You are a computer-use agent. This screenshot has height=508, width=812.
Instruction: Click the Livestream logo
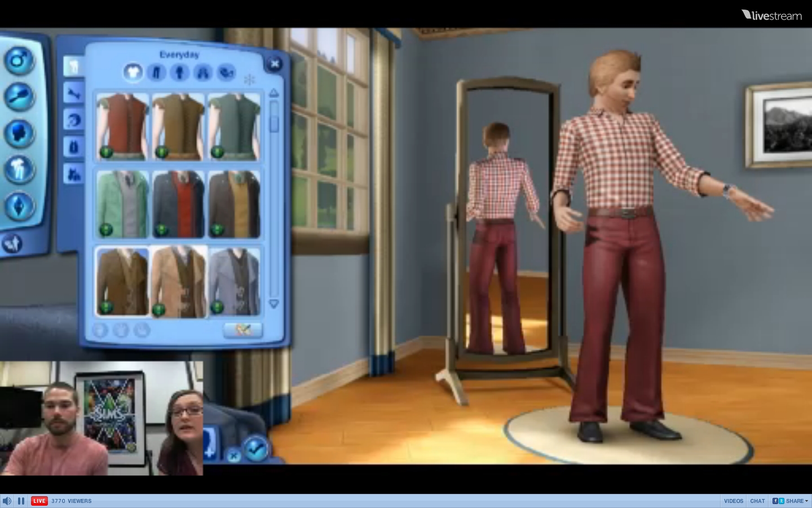tap(771, 15)
